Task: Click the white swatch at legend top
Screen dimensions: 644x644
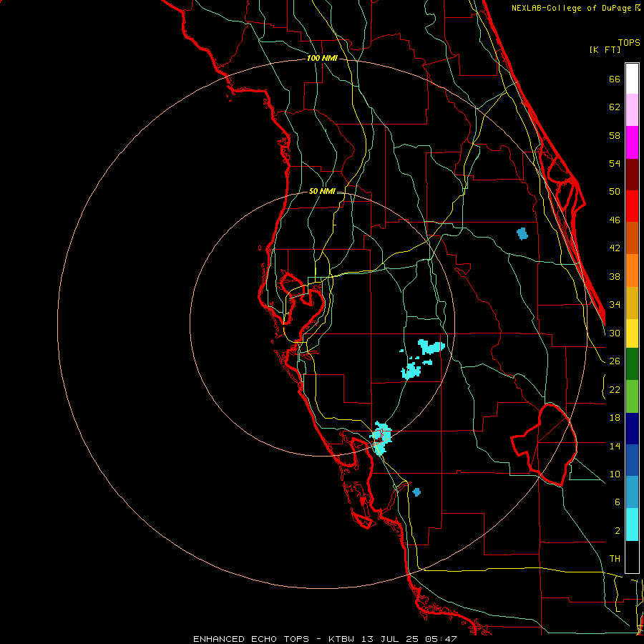Action: (x=632, y=79)
